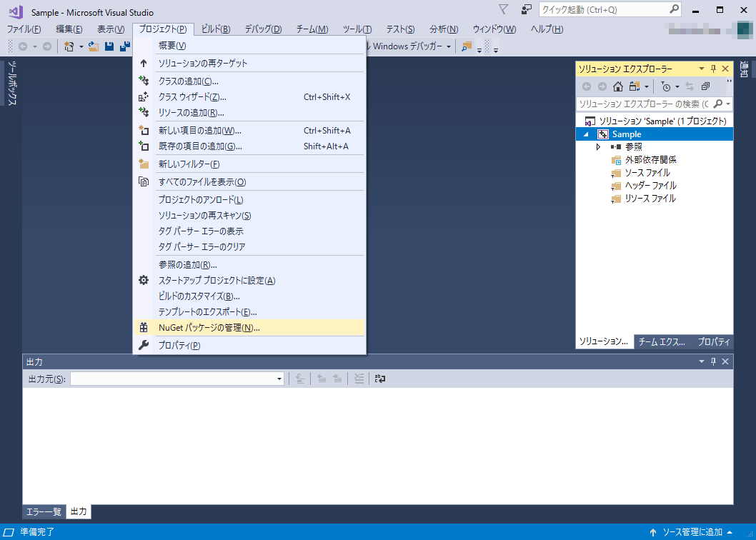Click the Solution Explorer search field

[x=644, y=104]
